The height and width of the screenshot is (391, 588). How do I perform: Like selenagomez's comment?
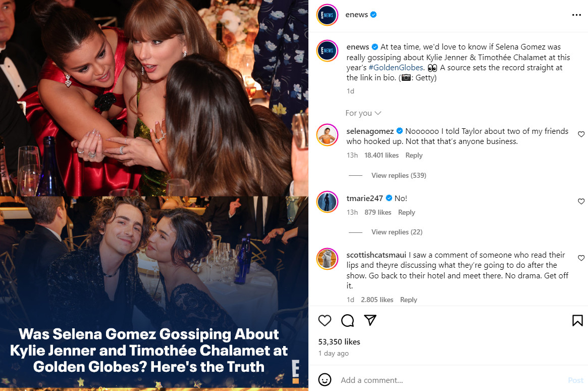(581, 134)
